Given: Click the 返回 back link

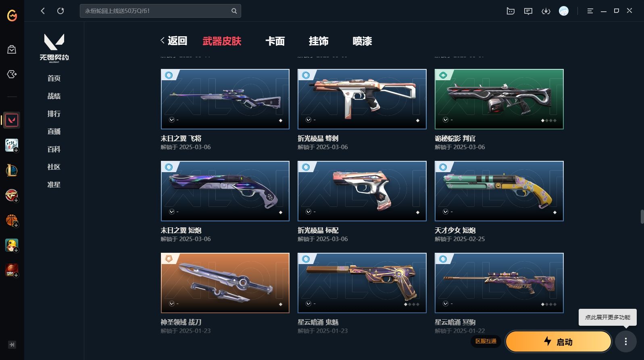Looking at the screenshot, I should (174, 41).
